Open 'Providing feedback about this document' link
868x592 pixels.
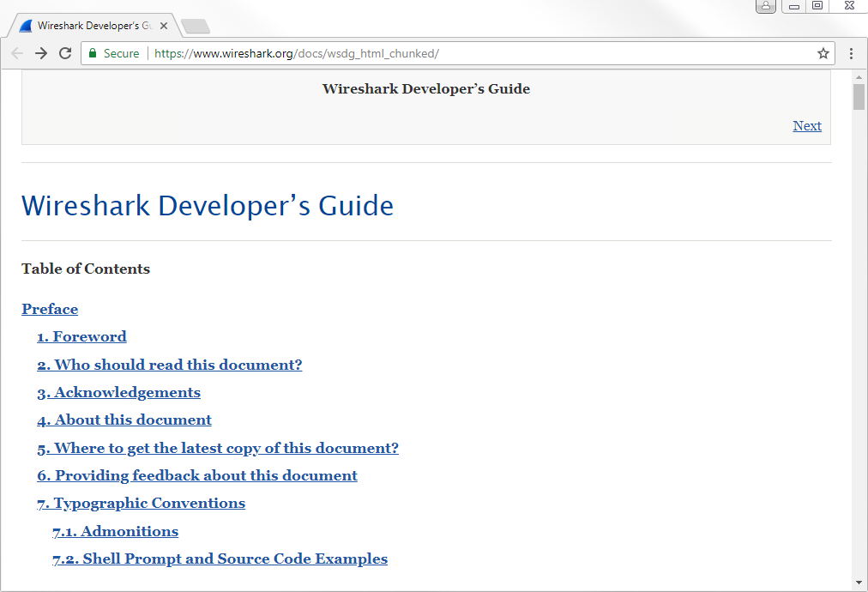click(197, 475)
